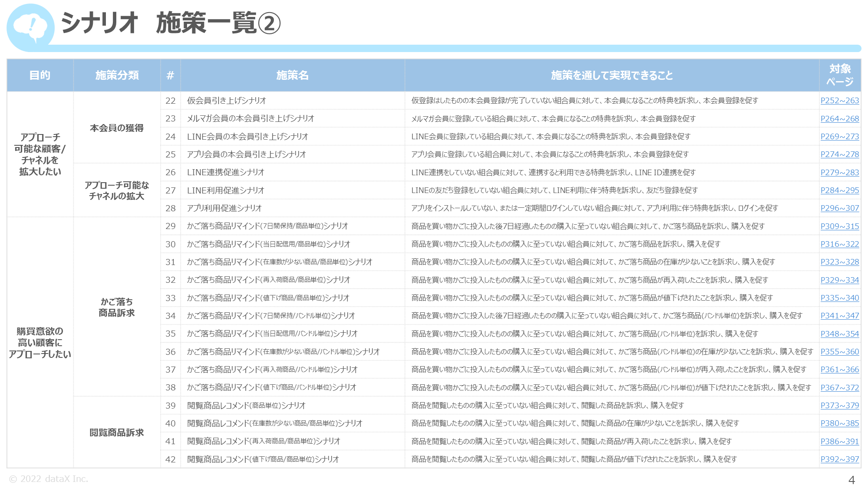Open page link P316~322
The image size is (868, 488).
pos(839,244)
